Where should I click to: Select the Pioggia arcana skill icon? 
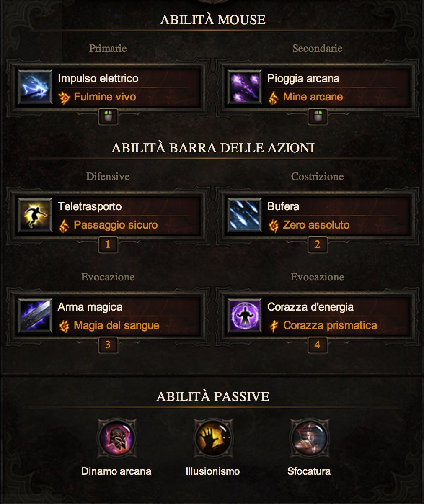tap(245, 87)
